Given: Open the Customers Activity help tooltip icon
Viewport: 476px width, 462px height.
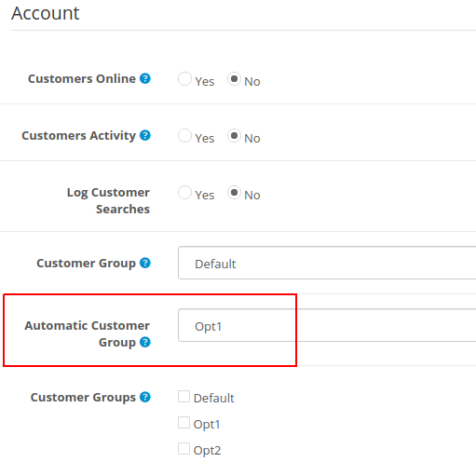Looking at the screenshot, I should click(x=145, y=135).
